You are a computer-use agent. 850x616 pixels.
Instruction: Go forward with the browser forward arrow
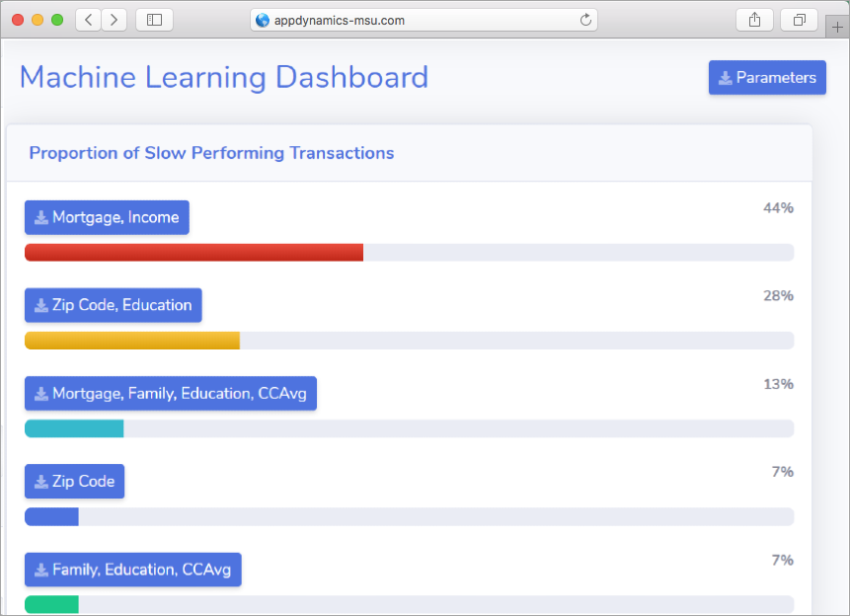pyautogui.click(x=114, y=20)
